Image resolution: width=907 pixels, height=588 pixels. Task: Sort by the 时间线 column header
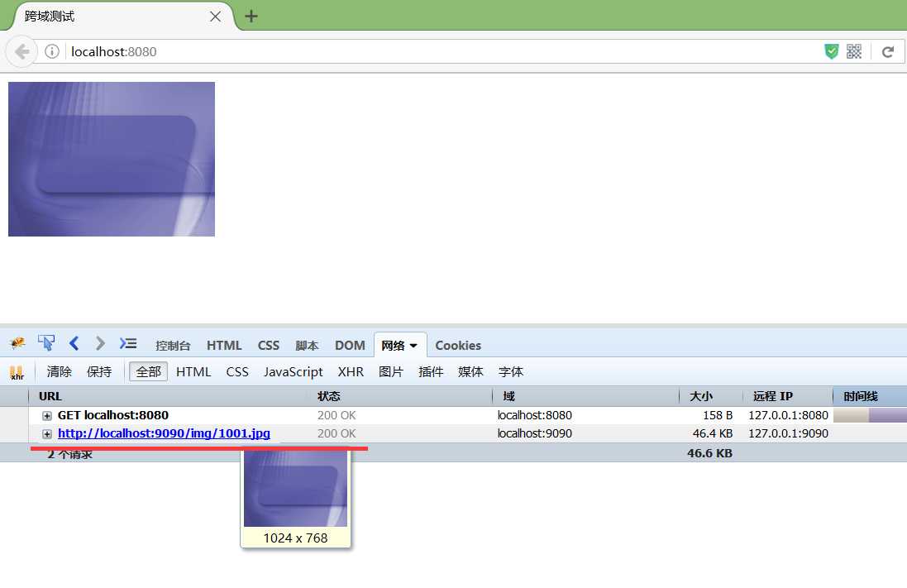(x=870, y=396)
